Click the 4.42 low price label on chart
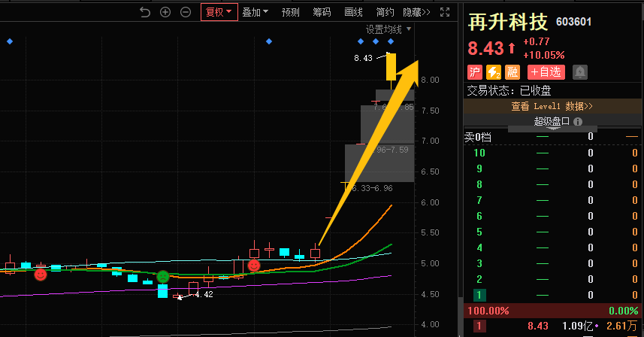Image resolution: width=644 pixels, height=337 pixels. click(x=204, y=294)
